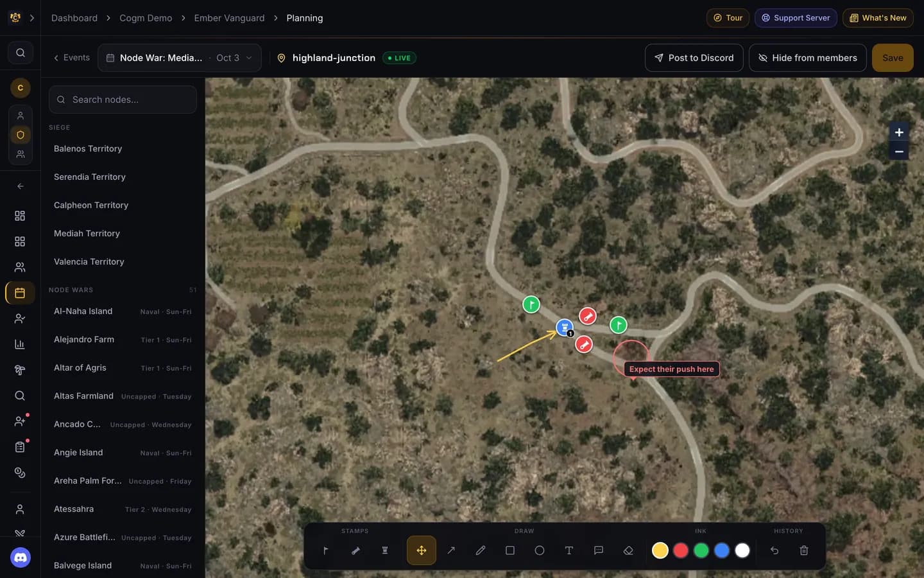Select Mediah Territory siege
Screen dimensions: 924x578
(x=123, y=233)
